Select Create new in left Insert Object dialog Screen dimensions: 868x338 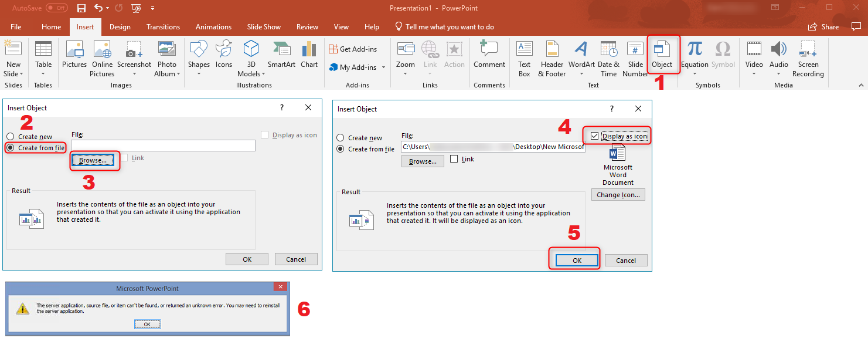30,137
